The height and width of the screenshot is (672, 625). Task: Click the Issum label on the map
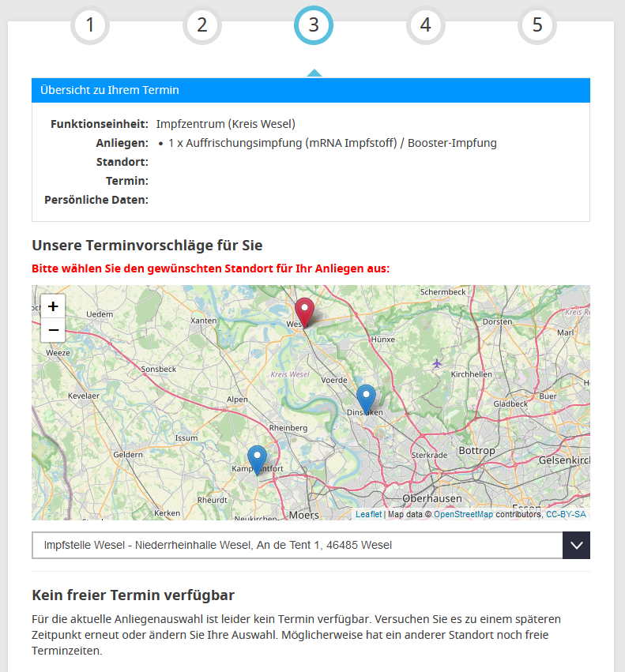pyautogui.click(x=186, y=438)
